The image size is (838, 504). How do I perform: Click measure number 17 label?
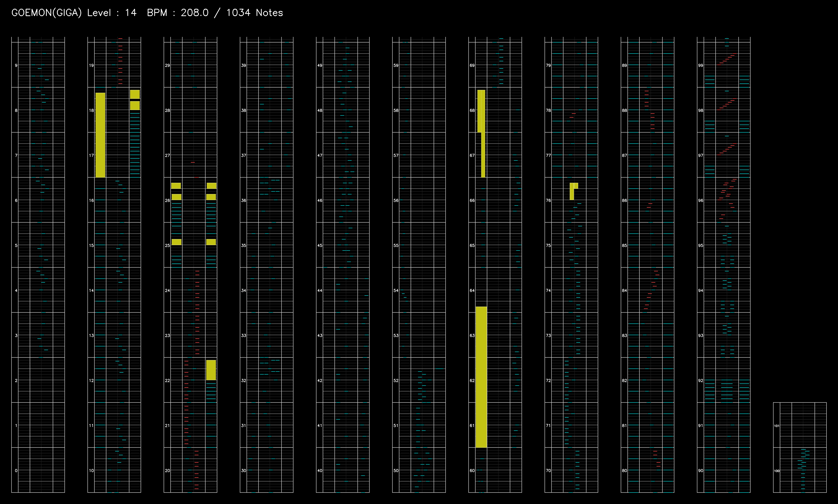91,155
